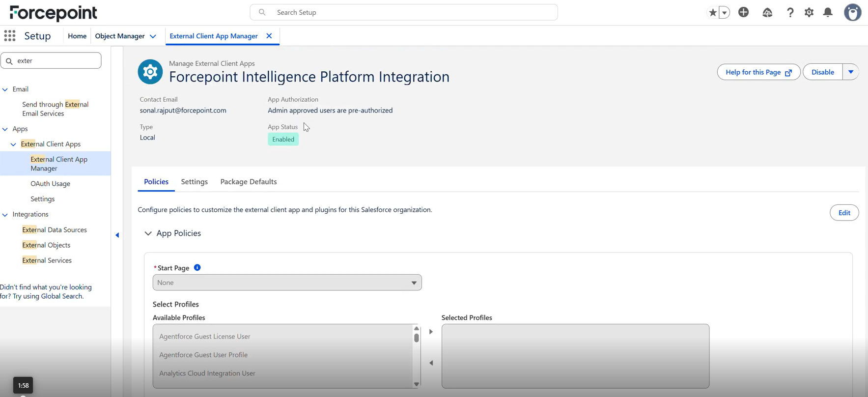Go to the Home tab

pos(77,36)
